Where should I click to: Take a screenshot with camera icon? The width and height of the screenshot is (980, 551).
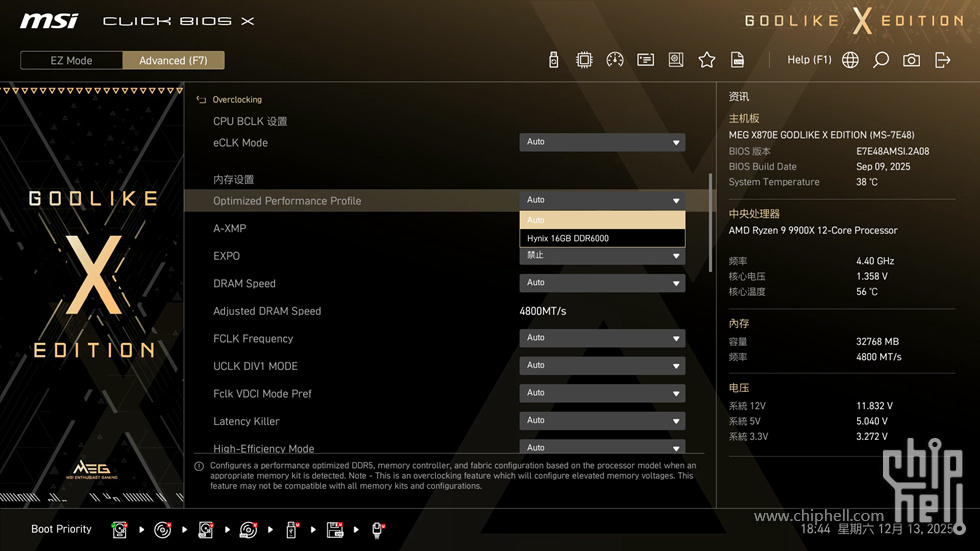coord(911,60)
